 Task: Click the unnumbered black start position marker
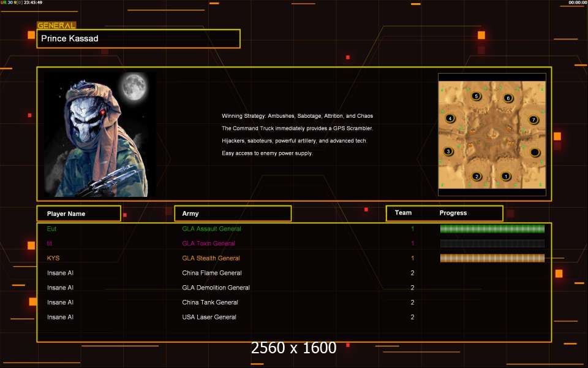point(535,152)
